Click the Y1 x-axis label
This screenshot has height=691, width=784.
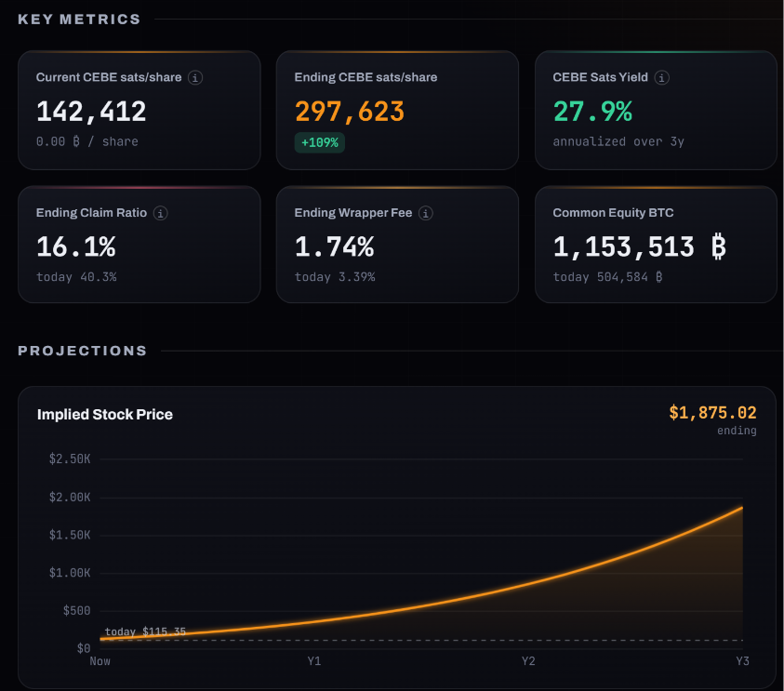pyautogui.click(x=314, y=661)
